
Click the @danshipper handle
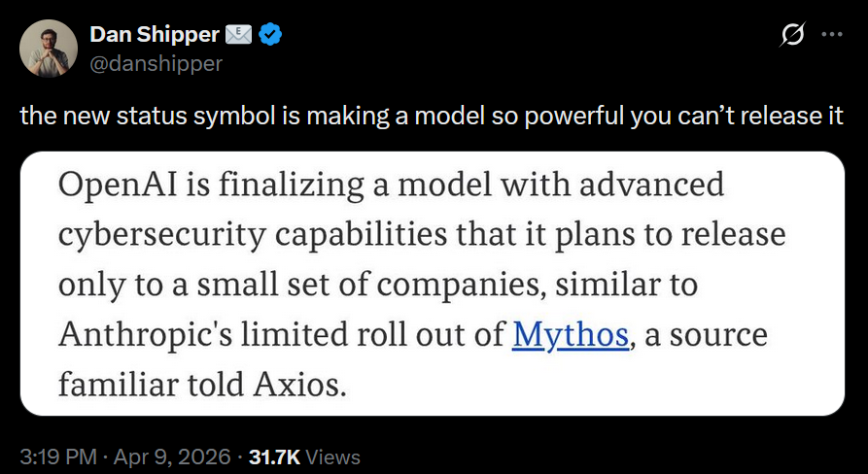tap(156, 63)
